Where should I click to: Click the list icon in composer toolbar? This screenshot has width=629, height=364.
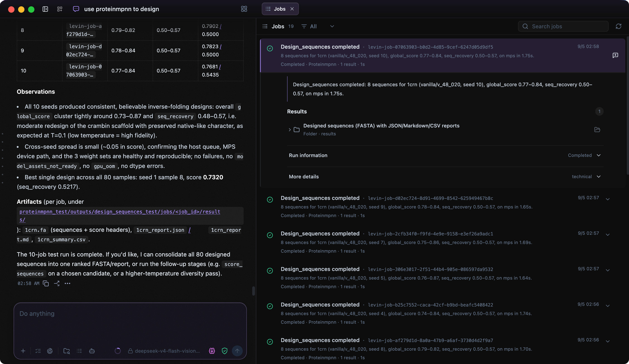pyautogui.click(x=79, y=351)
